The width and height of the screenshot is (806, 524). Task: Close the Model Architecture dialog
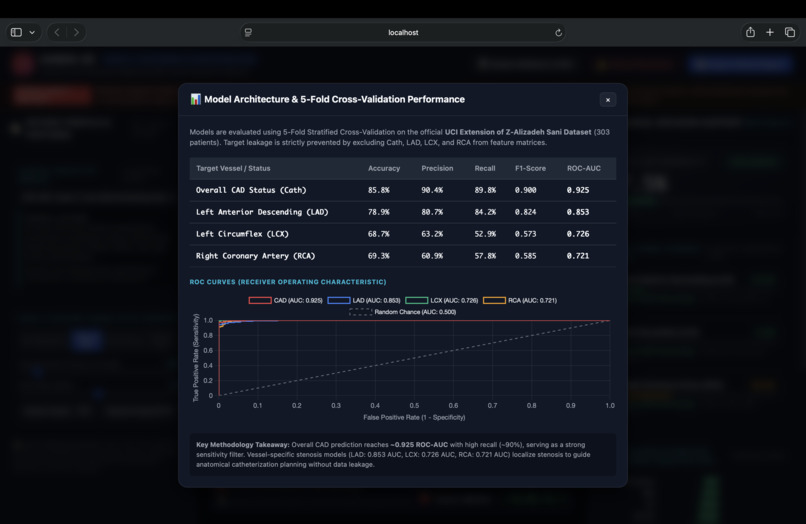click(x=608, y=100)
